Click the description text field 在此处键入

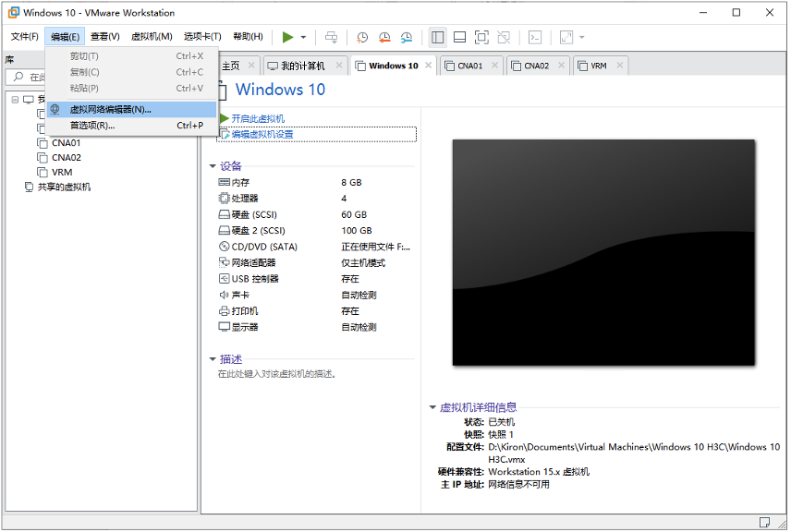click(277, 374)
